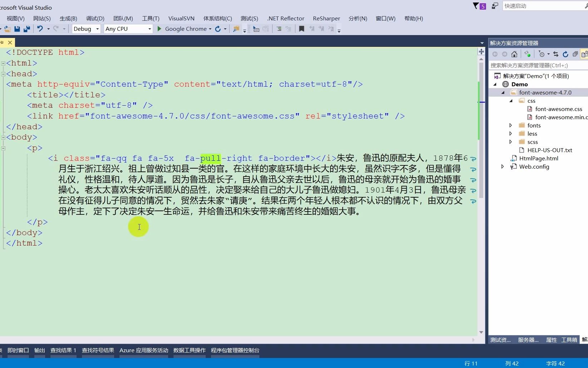Collapse the body element outline
This screenshot has height=368, width=588.
click(3, 137)
